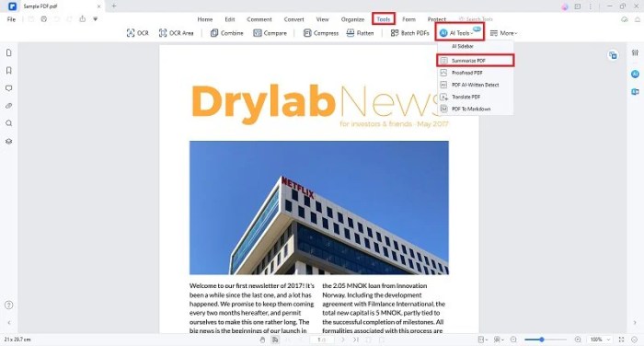Enter full screen mode
The image size is (644, 346).
(x=621, y=340)
